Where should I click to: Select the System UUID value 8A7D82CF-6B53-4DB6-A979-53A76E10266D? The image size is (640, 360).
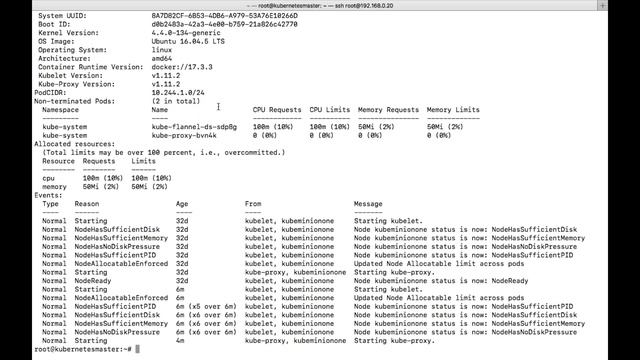coord(224,16)
